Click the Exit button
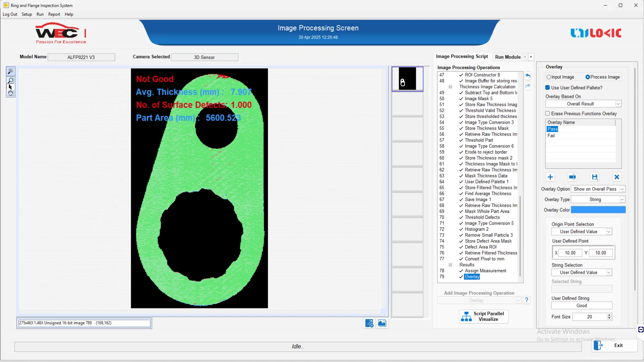 (x=614, y=345)
